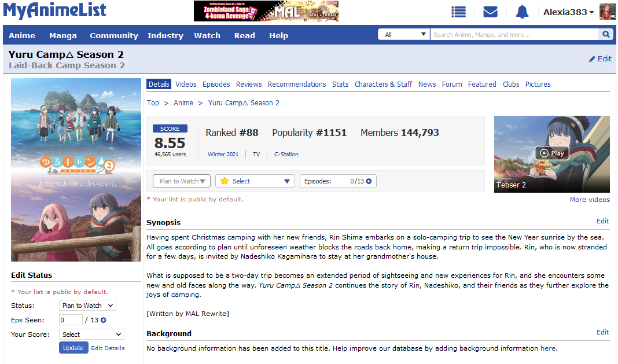Click plus icon next to Eps Seen

point(103,320)
